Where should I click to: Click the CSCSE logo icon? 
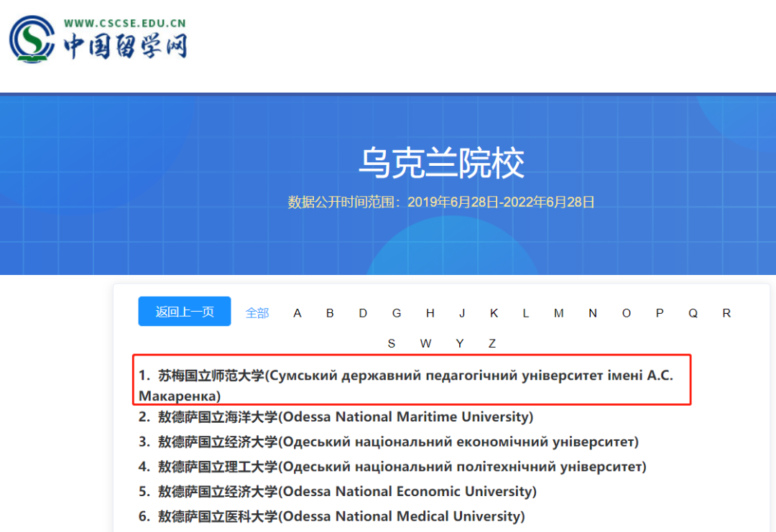(x=32, y=39)
